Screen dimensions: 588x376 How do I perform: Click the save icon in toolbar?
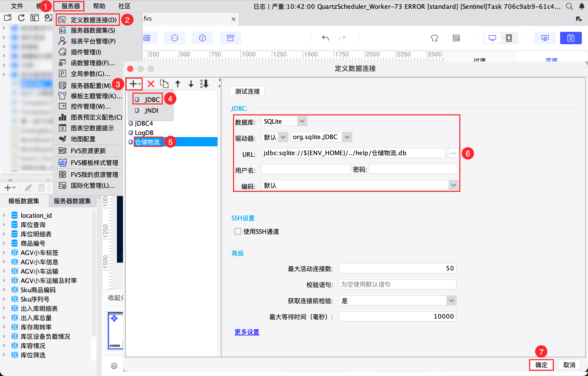pyautogui.click(x=570, y=38)
